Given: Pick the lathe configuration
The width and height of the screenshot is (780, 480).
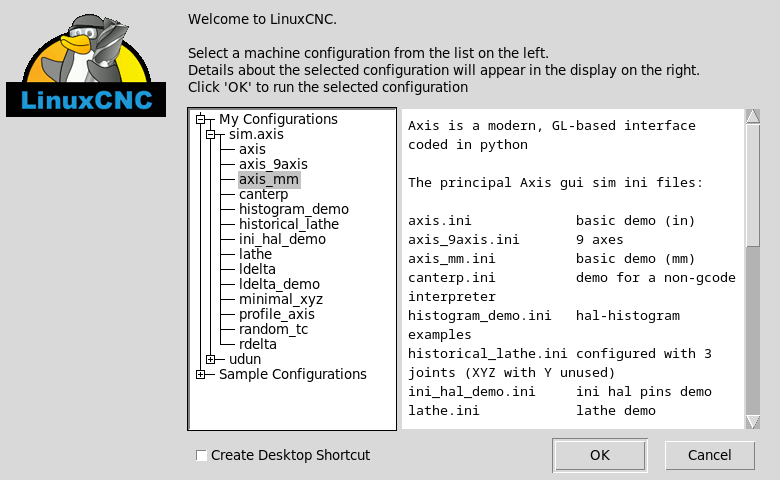Looking at the screenshot, I should coord(255,254).
